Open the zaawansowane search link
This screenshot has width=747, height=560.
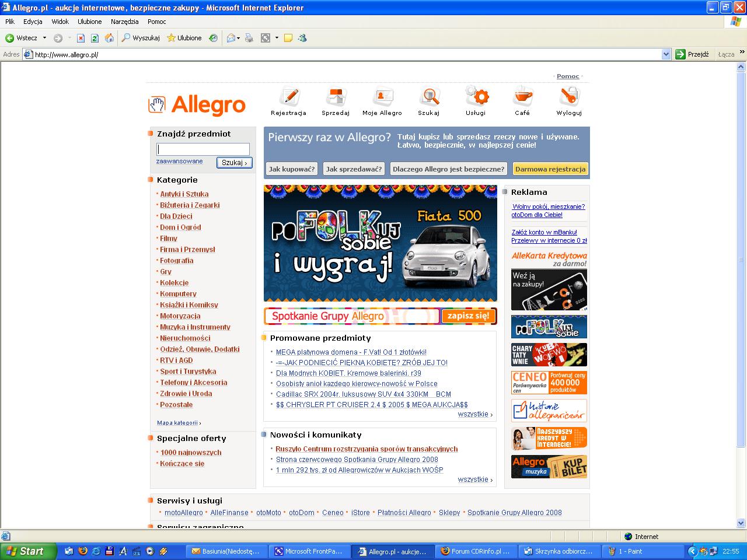tap(180, 161)
